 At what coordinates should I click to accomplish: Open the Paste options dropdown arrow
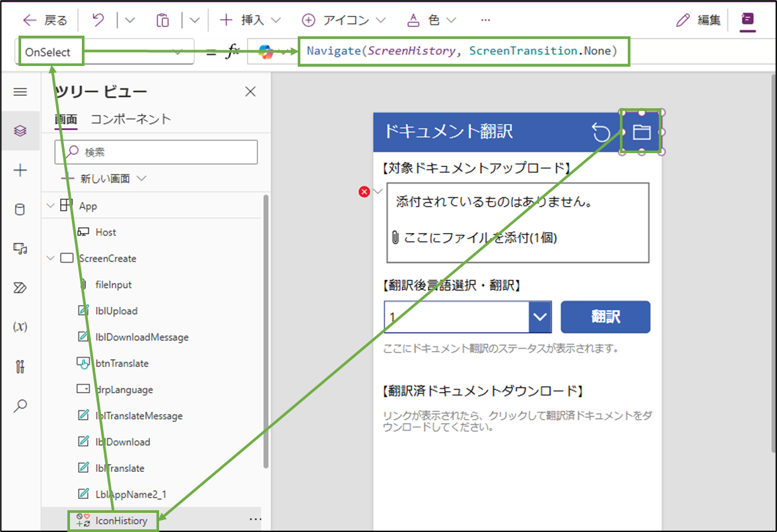[195, 20]
